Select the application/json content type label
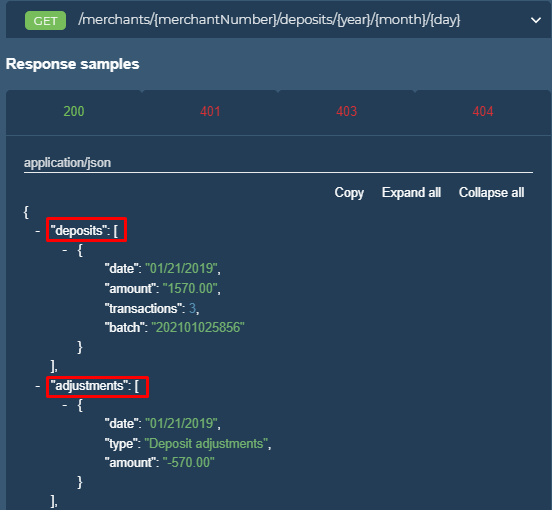552x510 pixels. [x=68, y=163]
